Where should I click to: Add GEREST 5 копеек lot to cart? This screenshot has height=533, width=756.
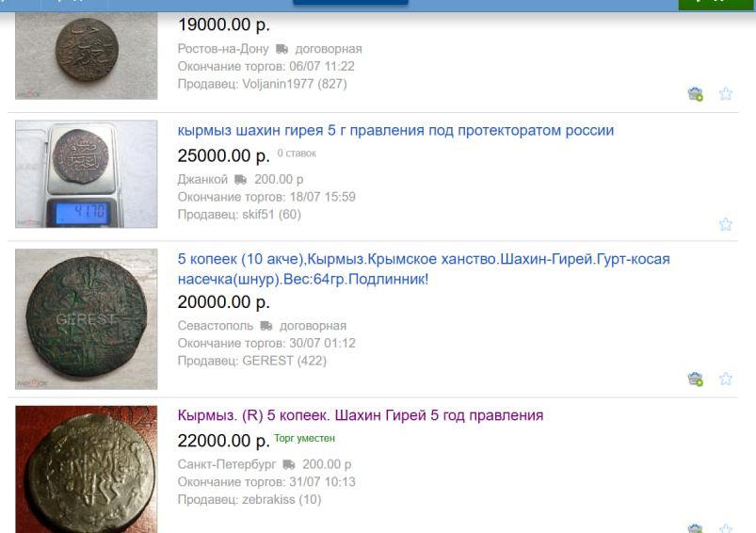click(695, 380)
